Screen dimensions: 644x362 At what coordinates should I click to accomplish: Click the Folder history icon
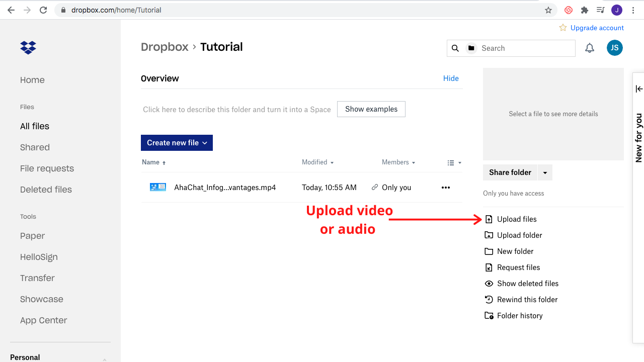point(489,316)
